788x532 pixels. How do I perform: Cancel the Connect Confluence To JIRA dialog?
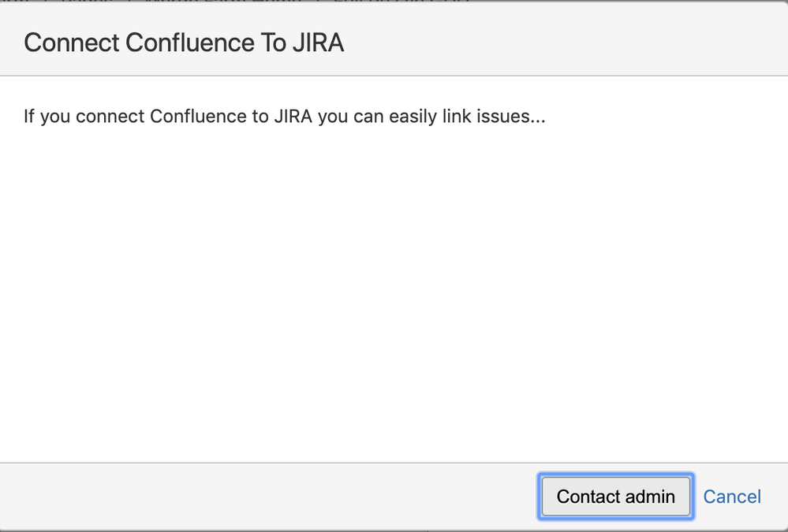pyautogui.click(x=732, y=497)
